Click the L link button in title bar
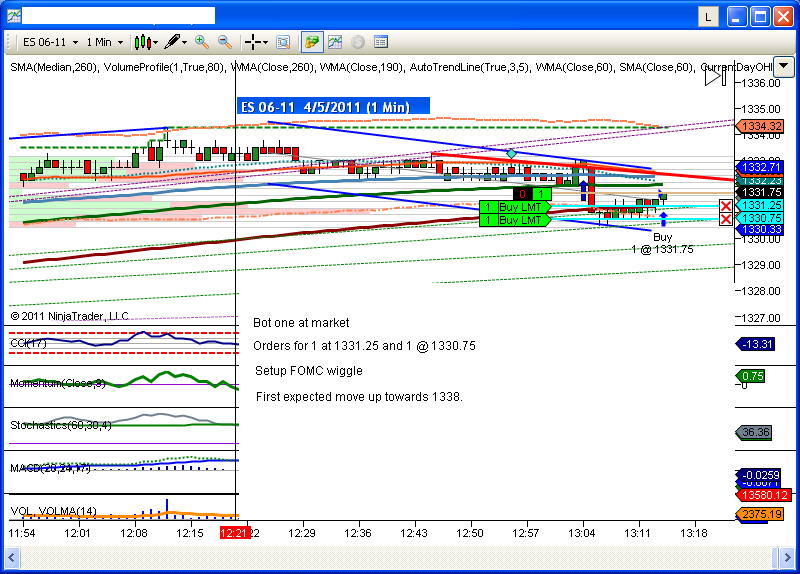The width and height of the screenshot is (800, 574). pyautogui.click(x=708, y=17)
